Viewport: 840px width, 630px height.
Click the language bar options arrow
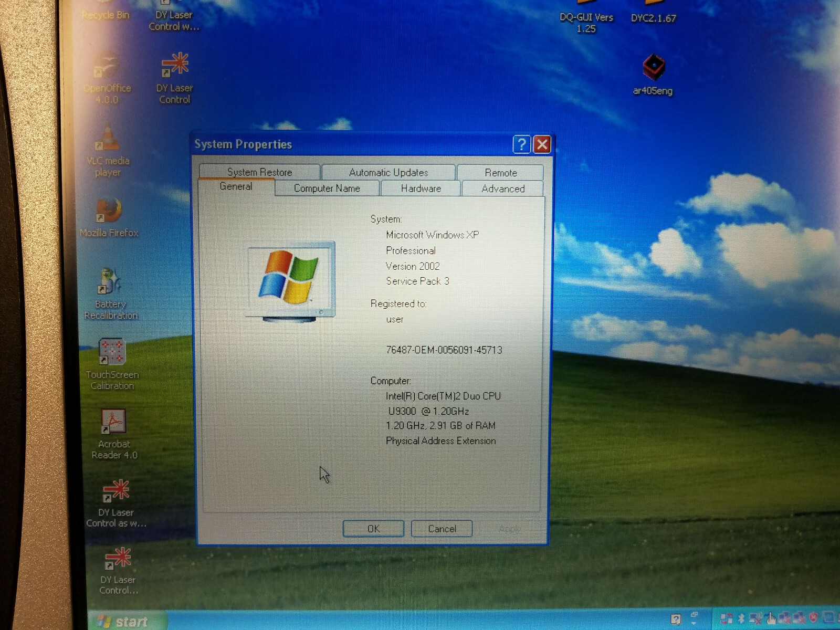coord(694,623)
